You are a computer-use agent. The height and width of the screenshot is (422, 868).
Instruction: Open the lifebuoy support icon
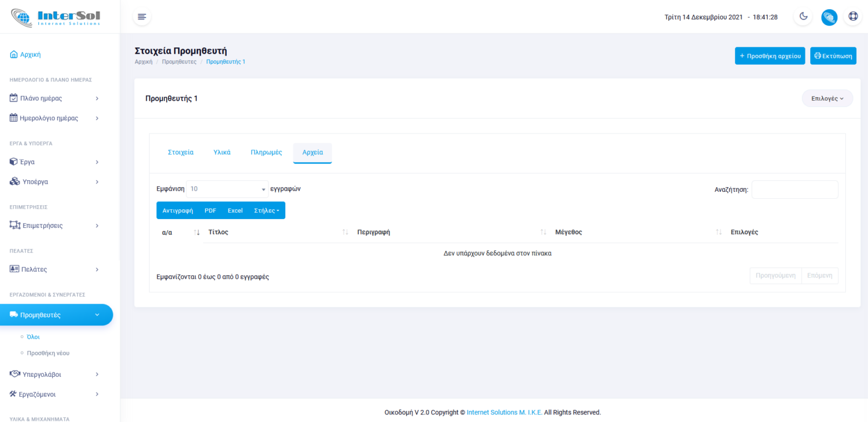(x=853, y=17)
